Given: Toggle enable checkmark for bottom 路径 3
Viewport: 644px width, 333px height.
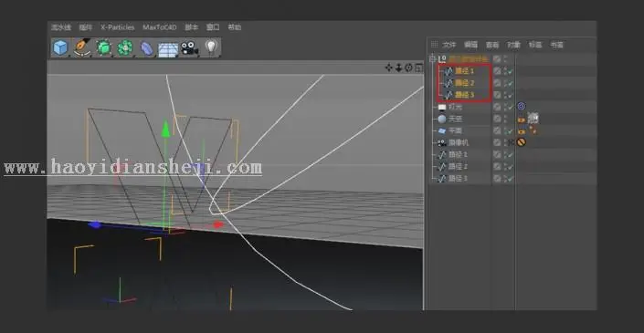Looking at the screenshot, I should (x=510, y=179).
